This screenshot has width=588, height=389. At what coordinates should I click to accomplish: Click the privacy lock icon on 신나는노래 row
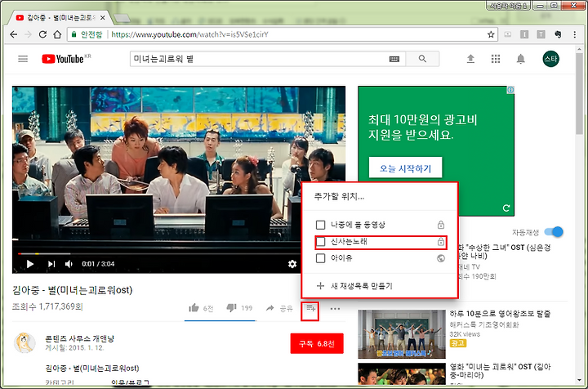pyautogui.click(x=441, y=242)
